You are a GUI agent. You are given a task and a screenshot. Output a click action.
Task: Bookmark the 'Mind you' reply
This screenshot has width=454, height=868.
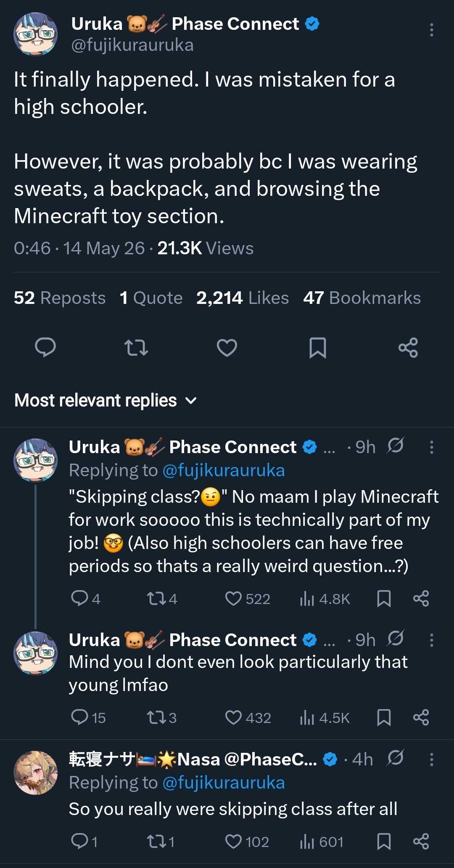(384, 718)
